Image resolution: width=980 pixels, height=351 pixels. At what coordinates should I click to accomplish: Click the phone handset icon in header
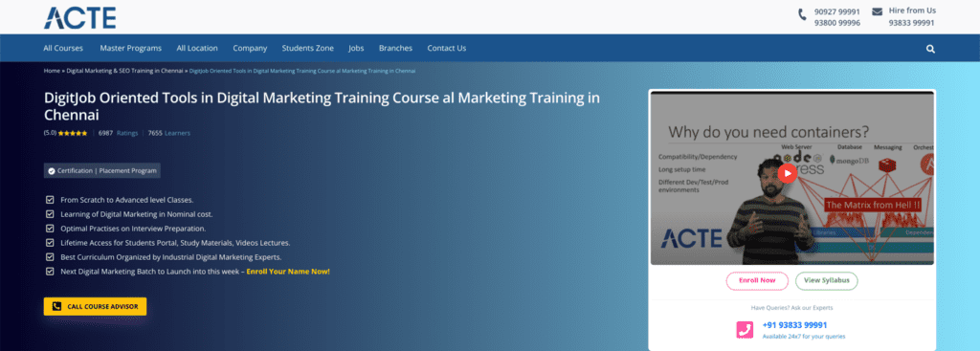click(803, 14)
